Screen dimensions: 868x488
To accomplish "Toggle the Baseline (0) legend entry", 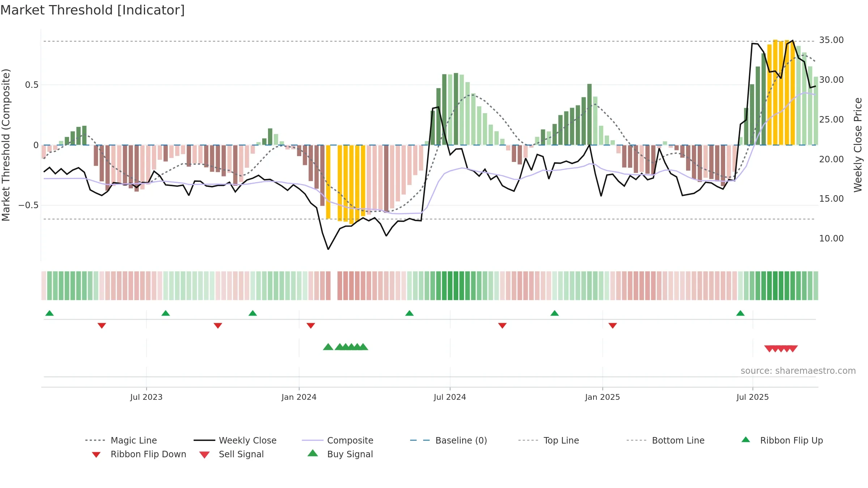I will (x=448, y=440).
